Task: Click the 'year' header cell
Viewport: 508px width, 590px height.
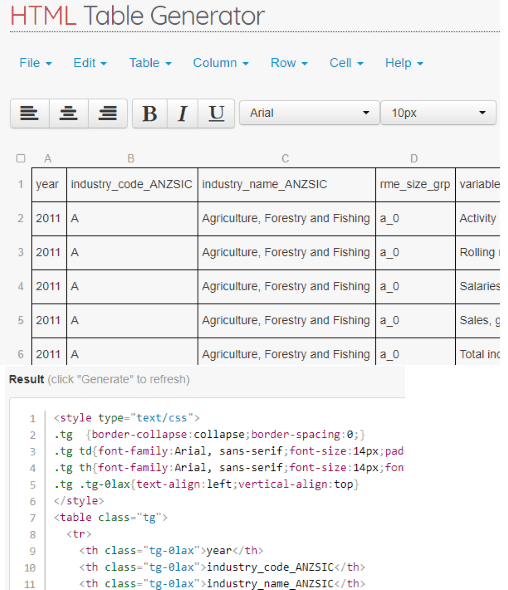Action: 49,184
